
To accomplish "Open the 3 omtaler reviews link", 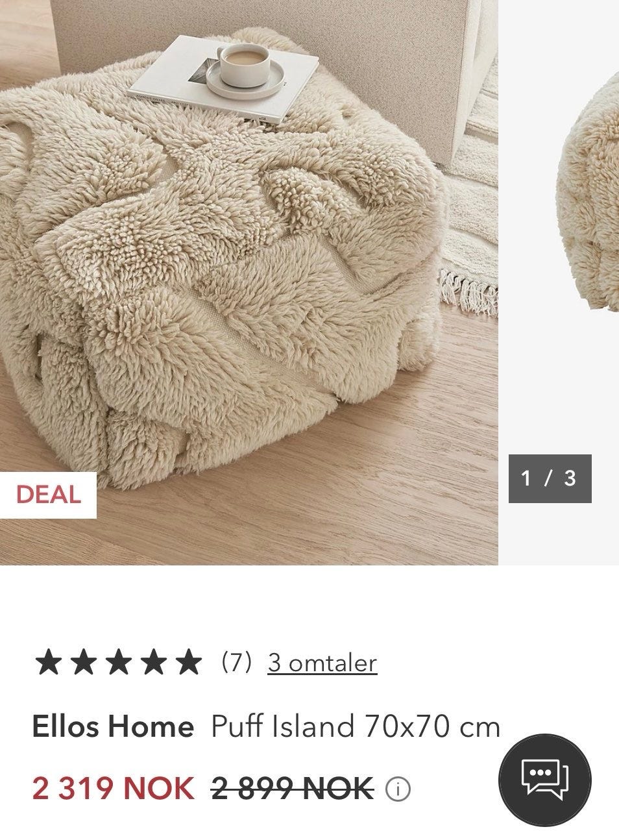I will point(322,663).
